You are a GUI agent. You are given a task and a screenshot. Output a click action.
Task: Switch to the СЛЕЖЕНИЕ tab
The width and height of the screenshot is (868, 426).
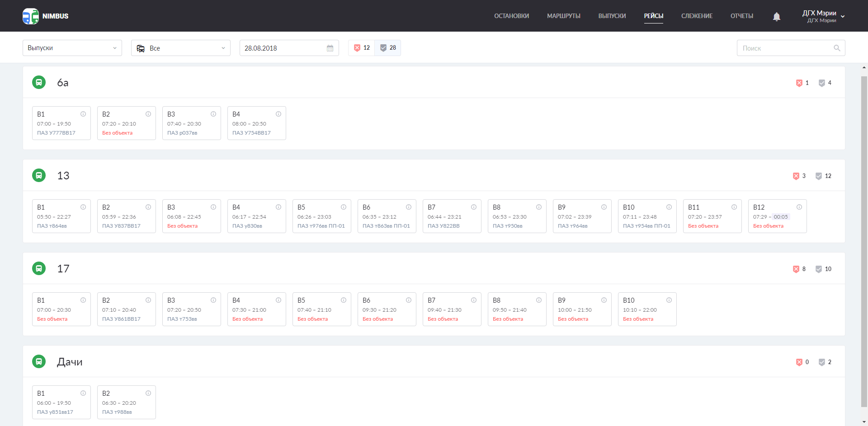point(697,16)
